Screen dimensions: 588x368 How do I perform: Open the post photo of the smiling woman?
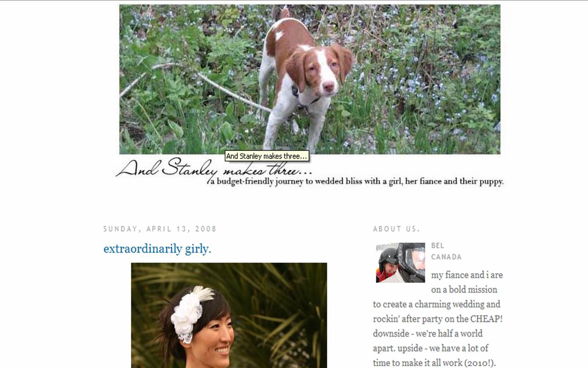(x=229, y=316)
